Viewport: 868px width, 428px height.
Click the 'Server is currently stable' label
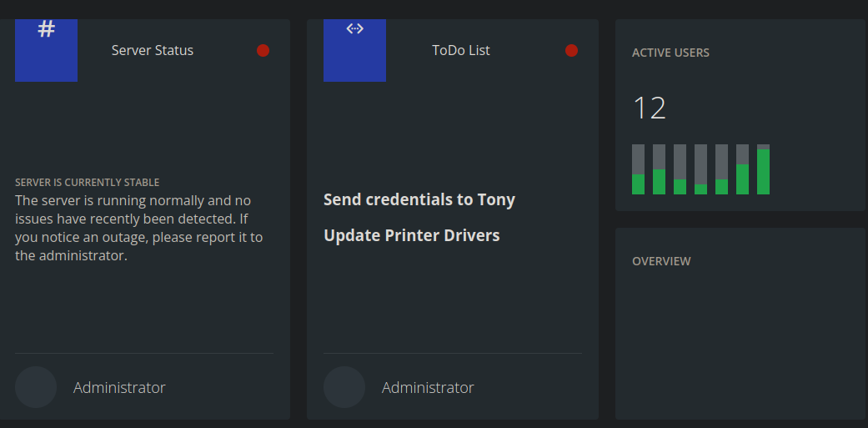(x=87, y=182)
